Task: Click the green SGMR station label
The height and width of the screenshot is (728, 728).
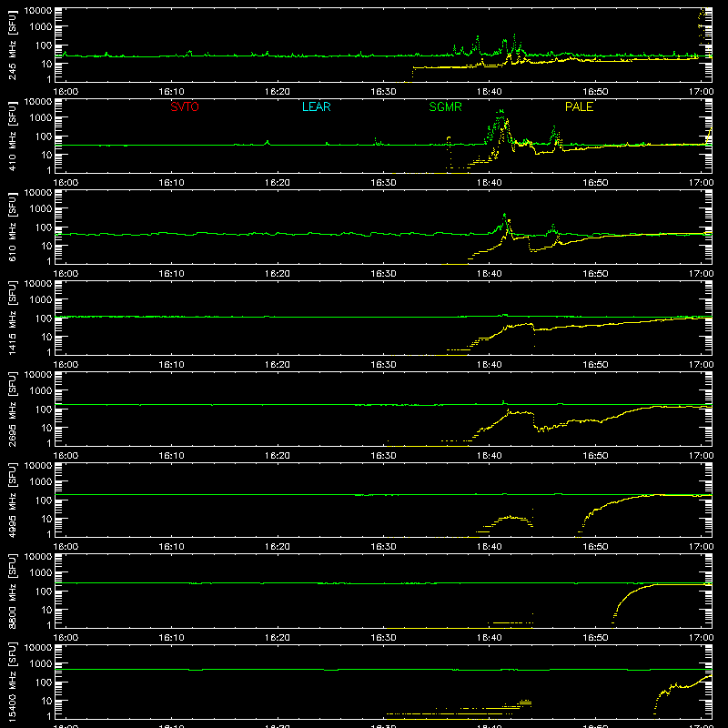Action: 445,106
